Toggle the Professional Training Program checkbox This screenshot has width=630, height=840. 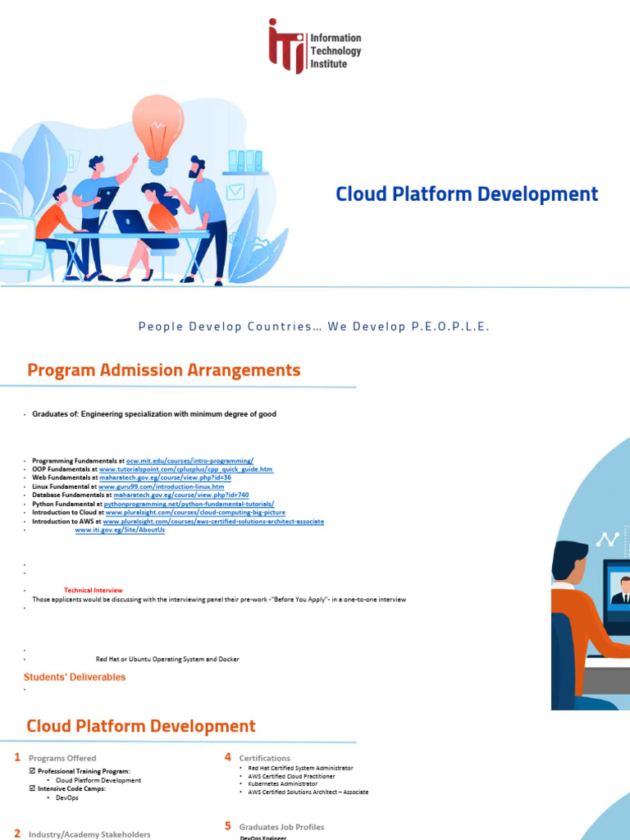click(x=32, y=771)
